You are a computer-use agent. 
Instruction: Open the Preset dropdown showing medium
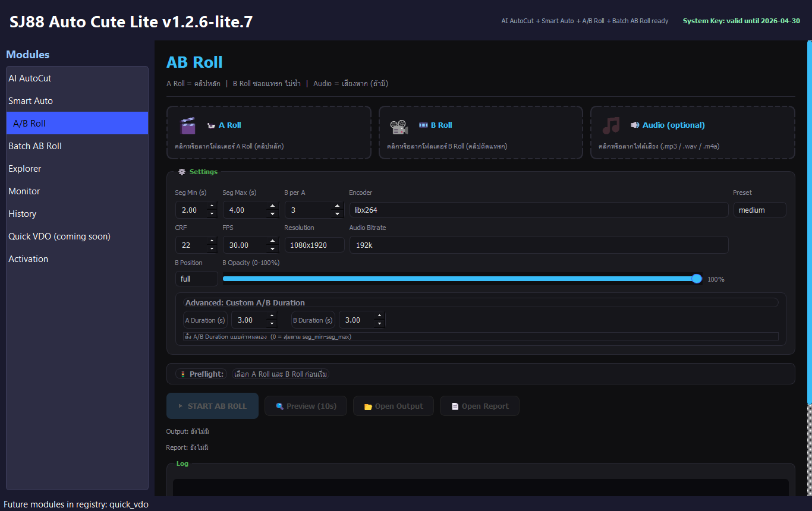pos(759,210)
